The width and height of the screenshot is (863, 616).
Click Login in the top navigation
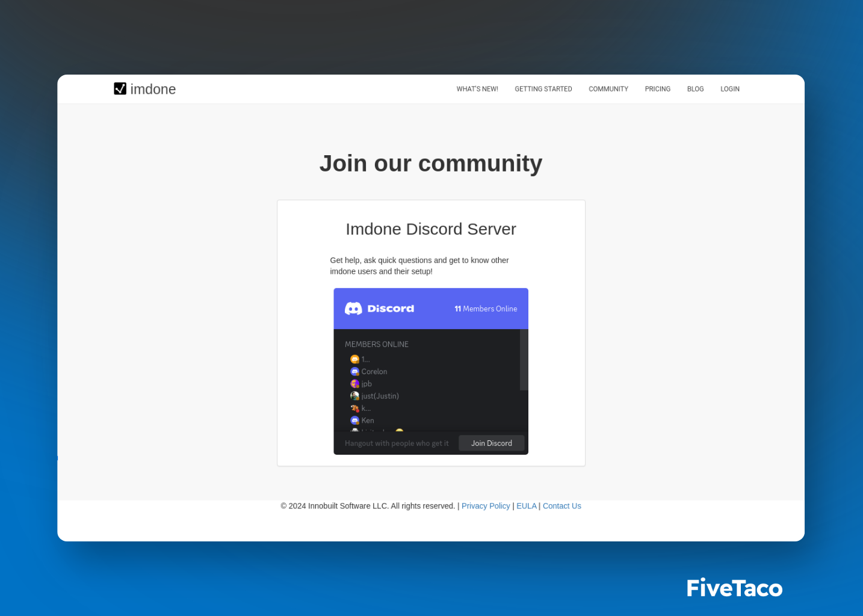(x=730, y=89)
